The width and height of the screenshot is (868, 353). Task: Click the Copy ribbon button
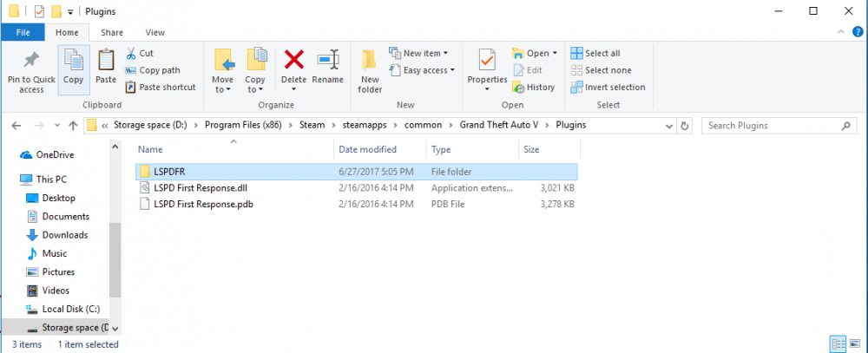click(73, 69)
